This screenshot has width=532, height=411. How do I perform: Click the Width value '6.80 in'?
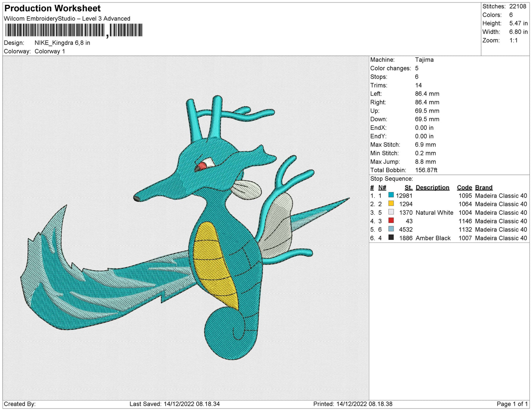518,32
